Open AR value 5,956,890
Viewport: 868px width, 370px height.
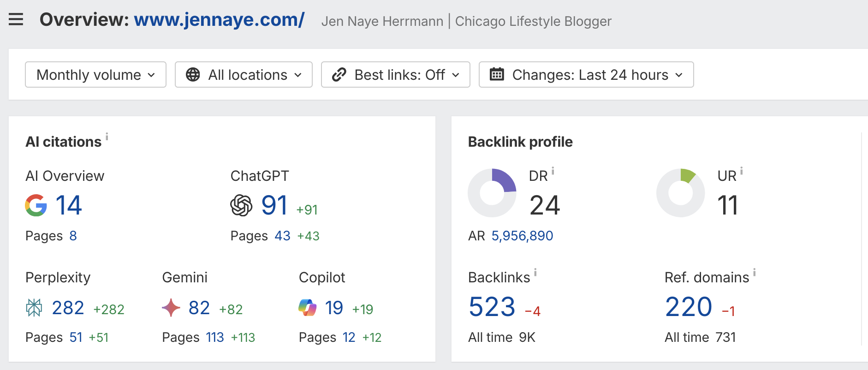pyautogui.click(x=522, y=236)
